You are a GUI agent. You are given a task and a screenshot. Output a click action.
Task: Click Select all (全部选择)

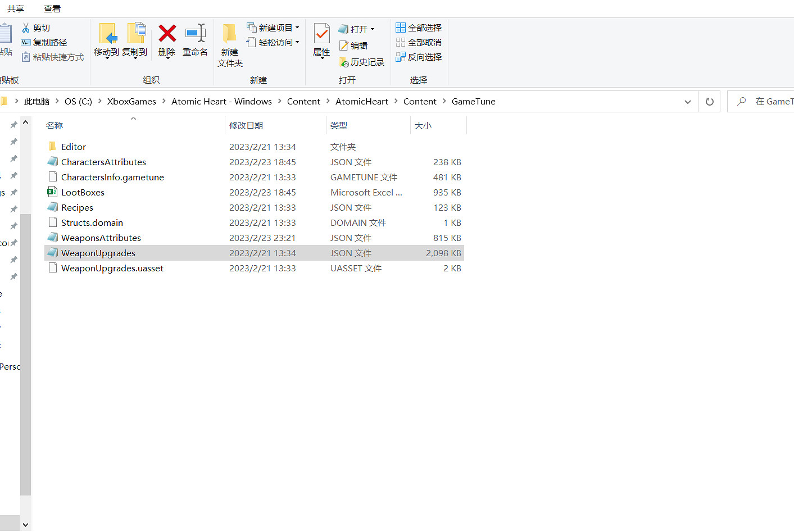point(419,28)
